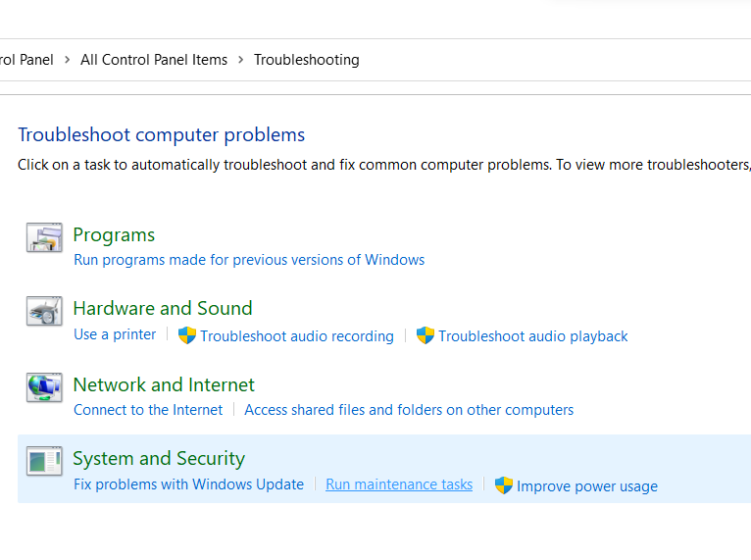The height and width of the screenshot is (560, 751).
Task: Click shield icon beside Improve power usage
Action: click(504, 485)
